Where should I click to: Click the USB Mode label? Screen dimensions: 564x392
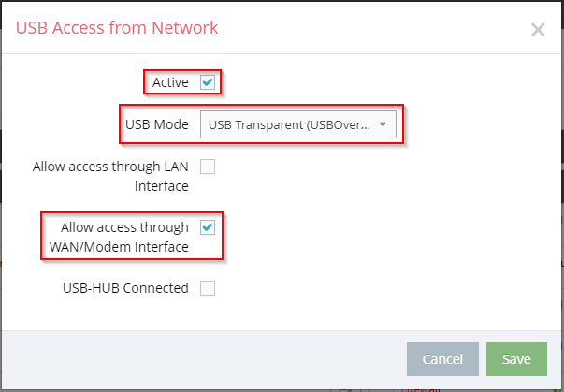click(157, 124)
